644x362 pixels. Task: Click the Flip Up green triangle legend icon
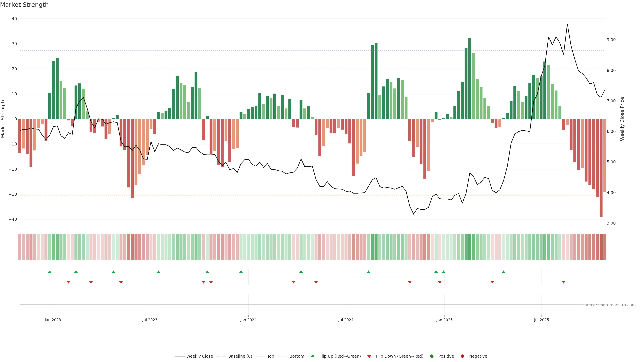point(312,356)
